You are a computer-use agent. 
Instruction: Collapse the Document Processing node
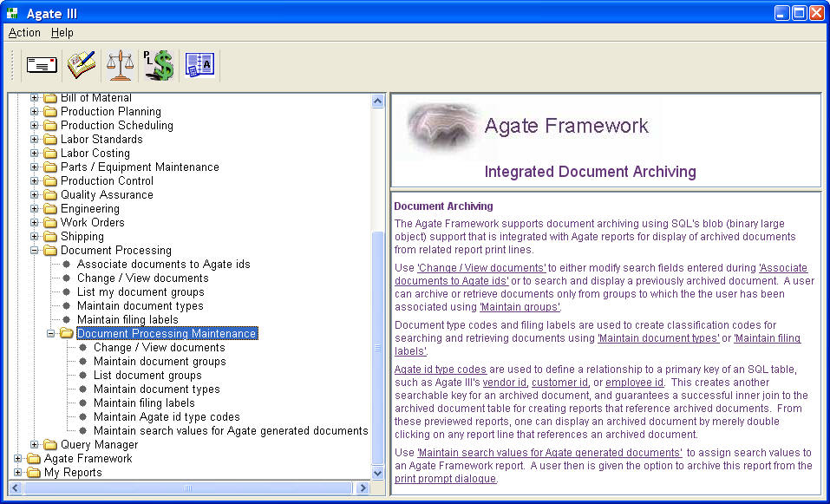(35, 251)
